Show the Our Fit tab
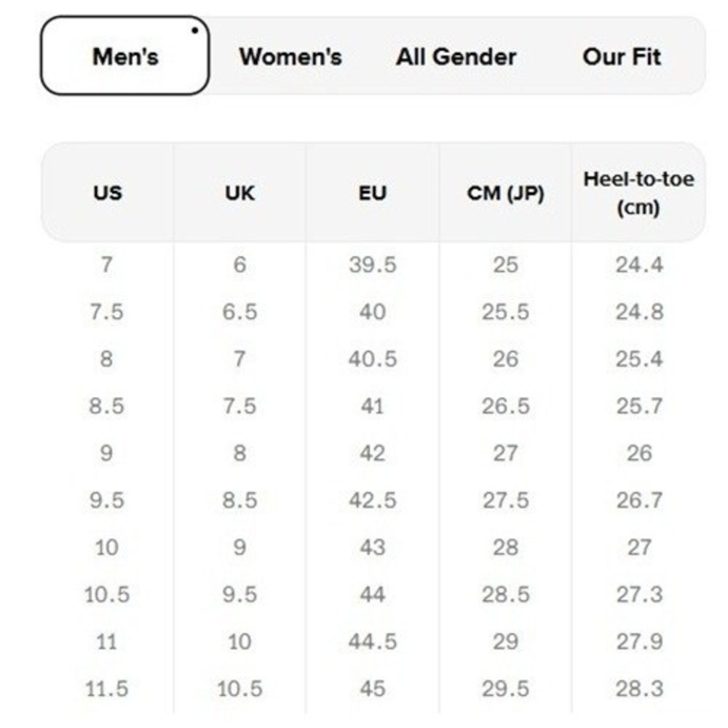Screen dimensions: 728x728 [x=622, y=57]
